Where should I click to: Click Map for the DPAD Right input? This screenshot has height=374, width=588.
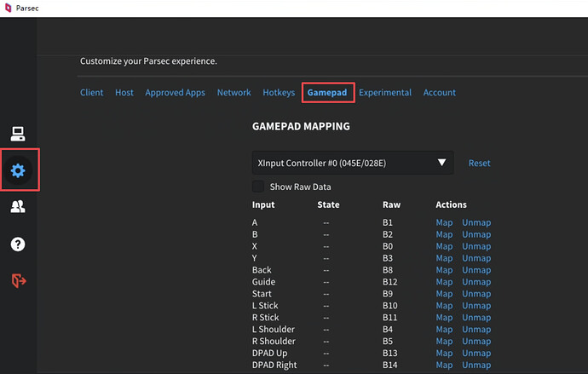point(444,365)
